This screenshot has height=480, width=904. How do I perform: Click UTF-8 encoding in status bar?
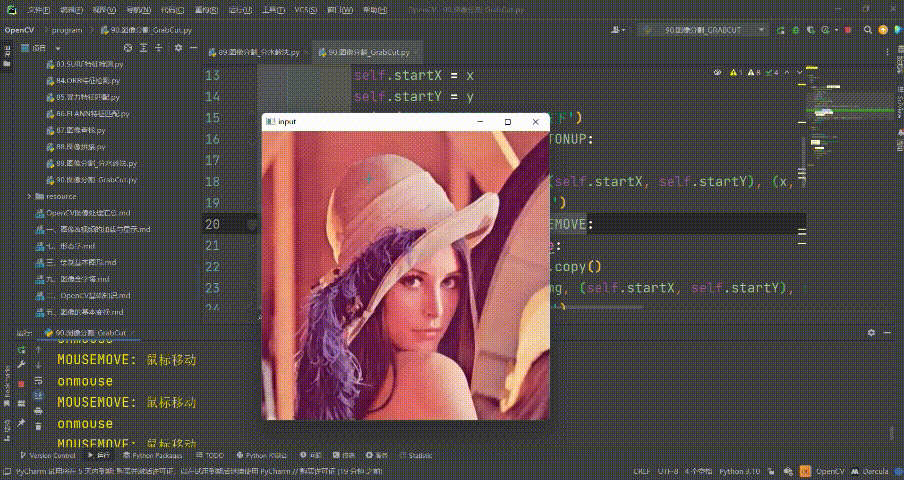click(668, 471)
